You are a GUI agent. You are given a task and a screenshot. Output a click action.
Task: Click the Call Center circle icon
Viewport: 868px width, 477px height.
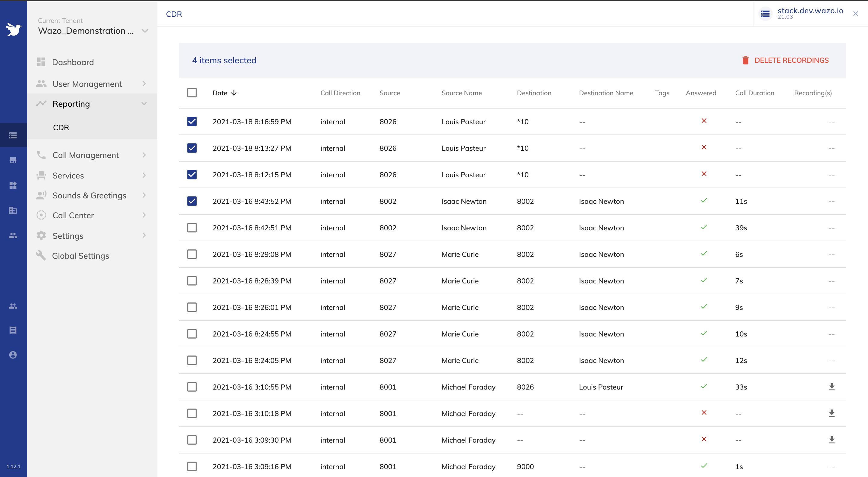tap(41, 215)
